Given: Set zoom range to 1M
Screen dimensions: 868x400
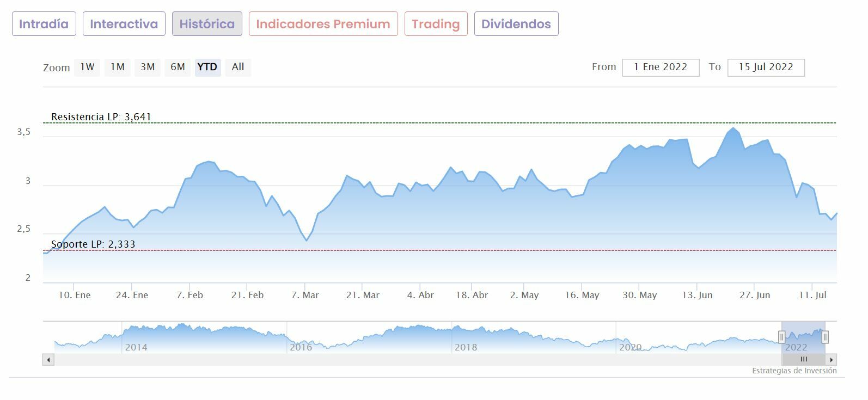Looking at the screenshot, I should click(x=118, y=67).
